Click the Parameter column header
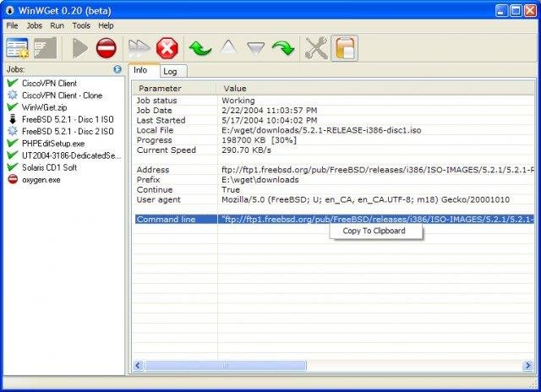The image size is (541, 392). click(x=174, y=89)
